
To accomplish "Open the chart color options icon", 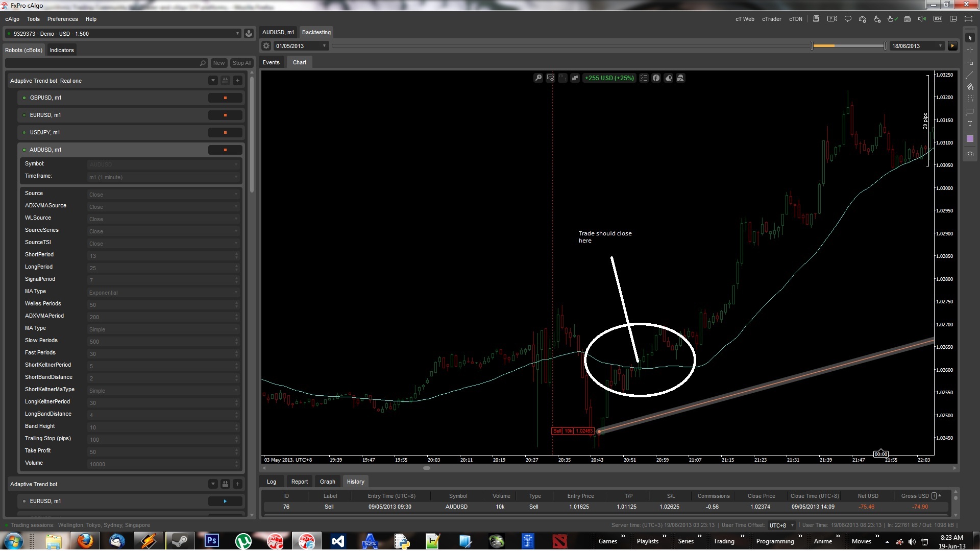I will 668,78.
